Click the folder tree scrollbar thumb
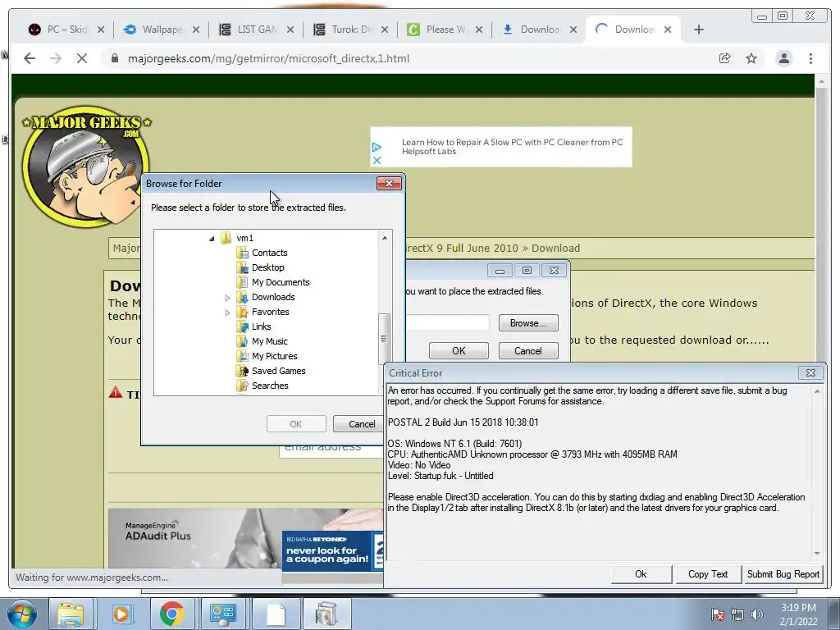 coord(384,339)
